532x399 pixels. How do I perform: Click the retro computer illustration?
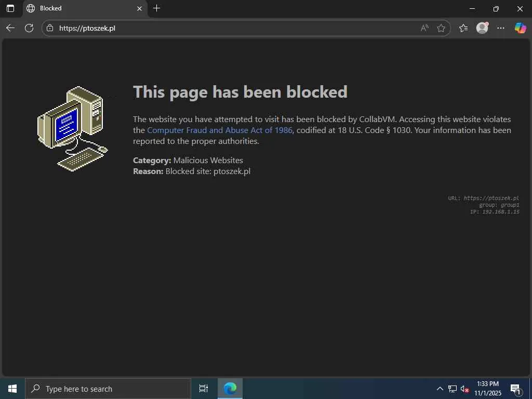pyautogui.click(x=72, y=129)
